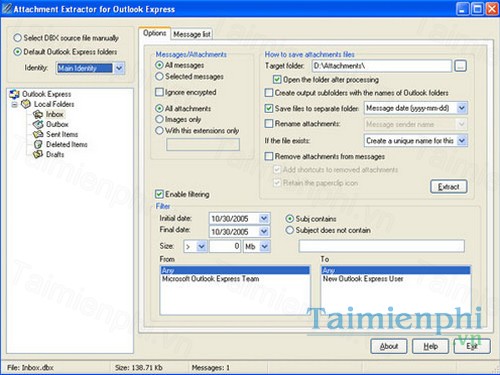Select the All messages radio button

pyautogui.click(x=159, y=65)
